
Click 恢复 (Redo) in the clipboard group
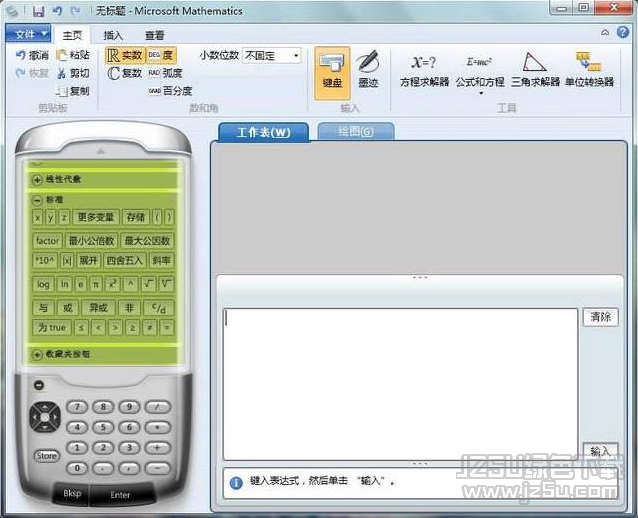click(32, 73)
